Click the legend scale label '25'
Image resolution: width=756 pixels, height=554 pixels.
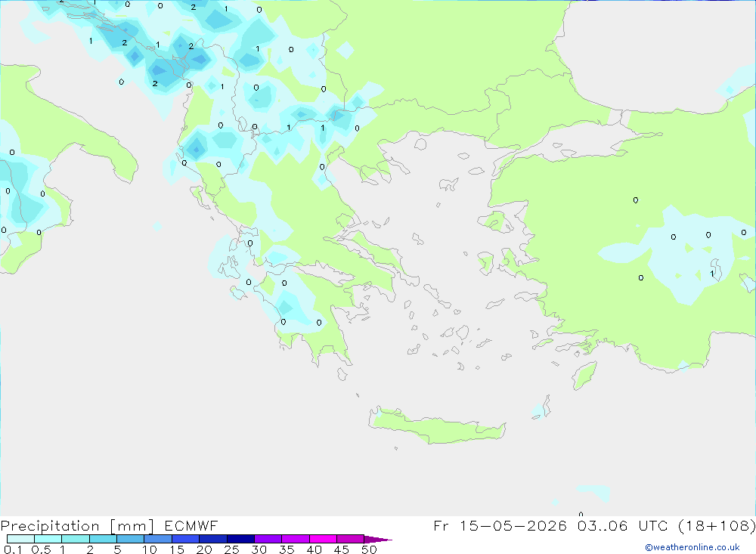point(232,549)
